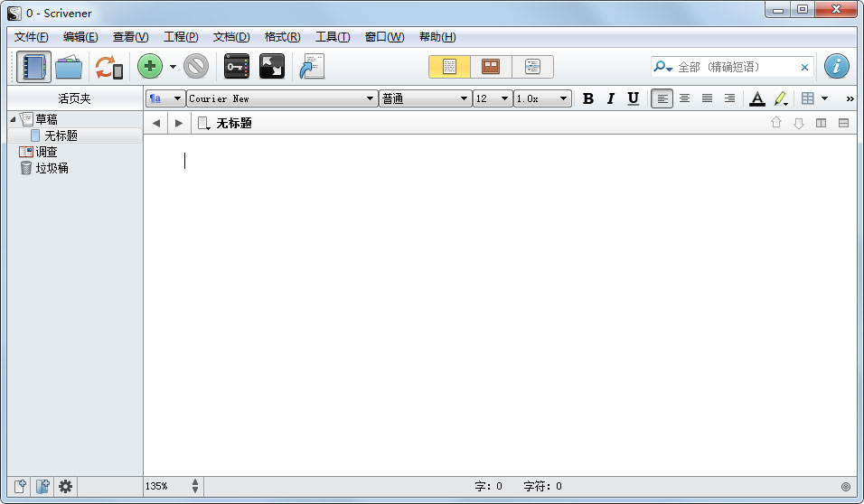Enter full screen composition mode
The height and width of the screenshot is (504, 864).
pyautogui.click(x=272, y=67)
